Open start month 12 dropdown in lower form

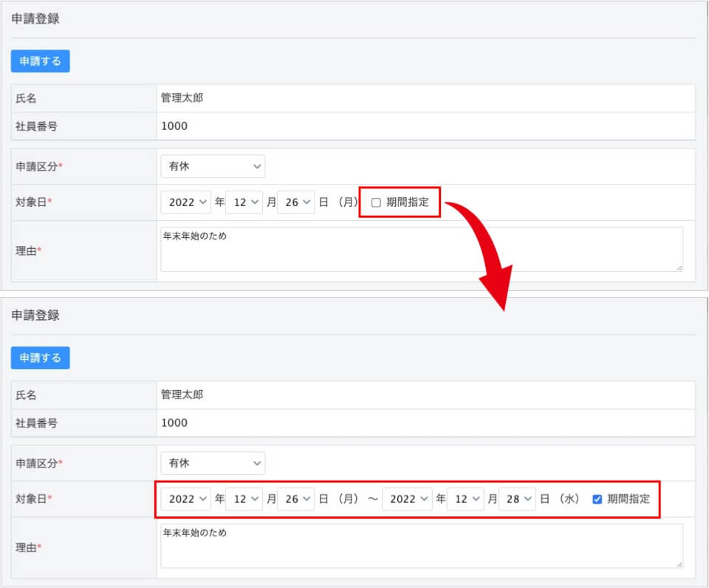244,499
